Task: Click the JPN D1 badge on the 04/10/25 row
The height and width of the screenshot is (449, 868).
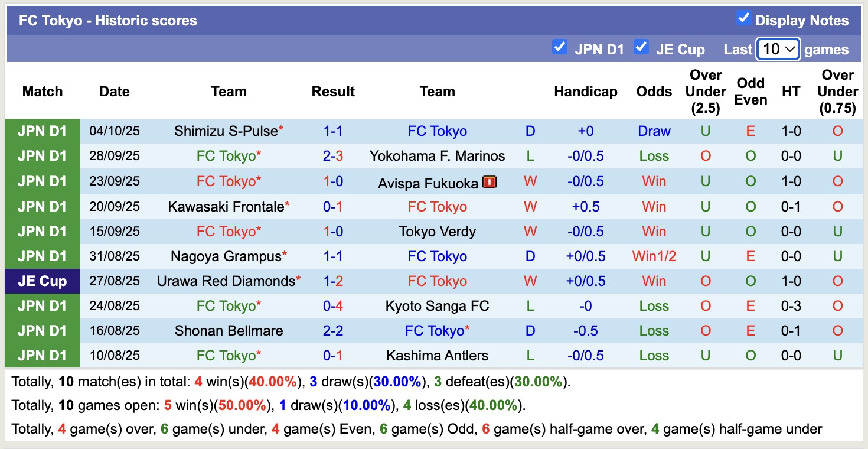Action: pyautogui.click(x=42, y=131)
